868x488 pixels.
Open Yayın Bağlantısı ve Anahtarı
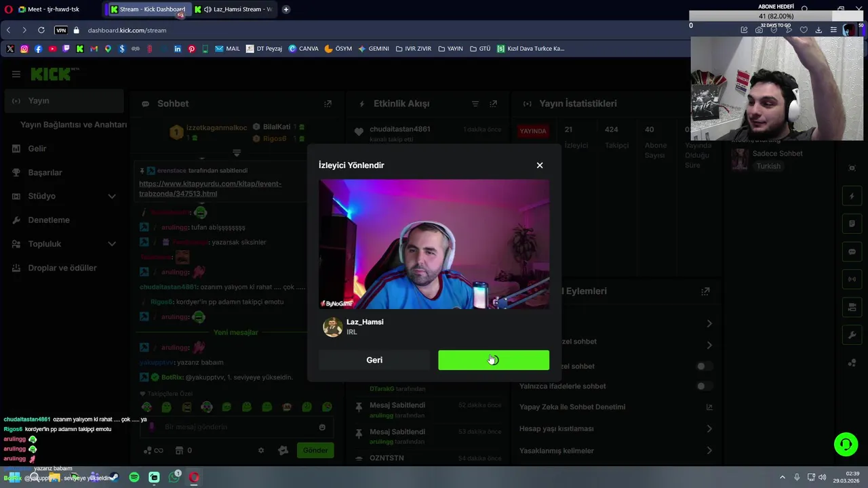[x=73, y=125]
